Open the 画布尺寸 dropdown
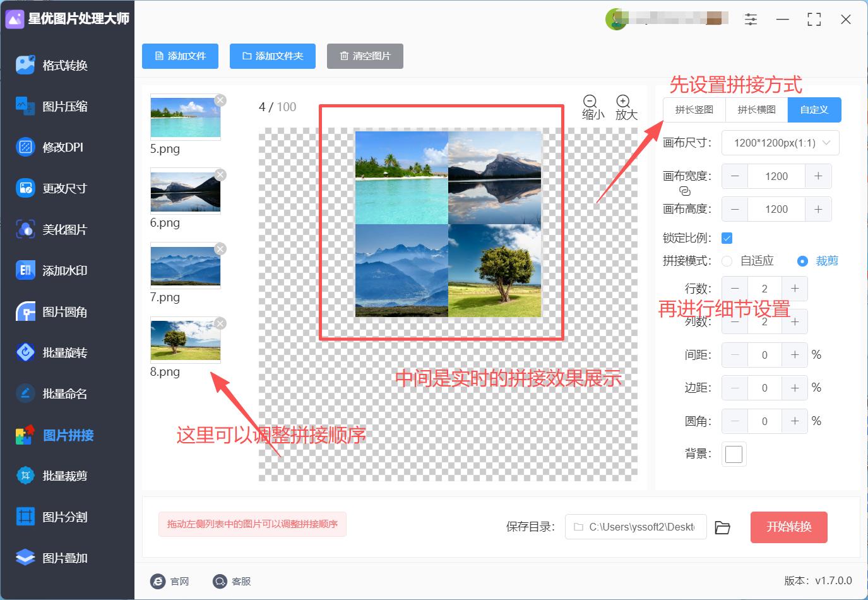Image resolution: width=868 pixels, height=600 pixels. 780,143
